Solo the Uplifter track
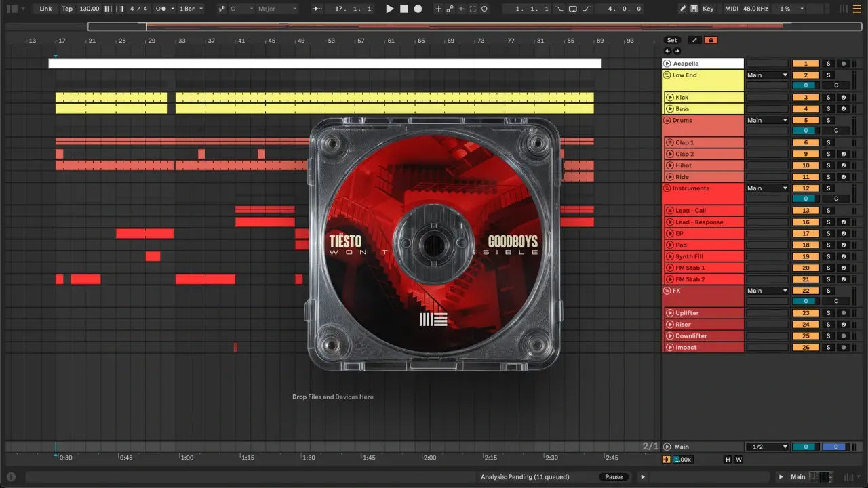868x488 pixels. click(828, 313)
